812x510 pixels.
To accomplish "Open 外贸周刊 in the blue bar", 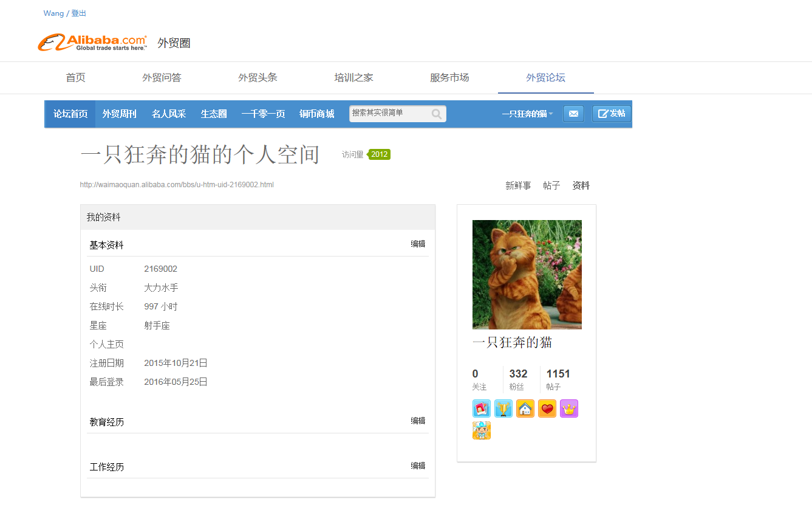I will coord(120,114).
